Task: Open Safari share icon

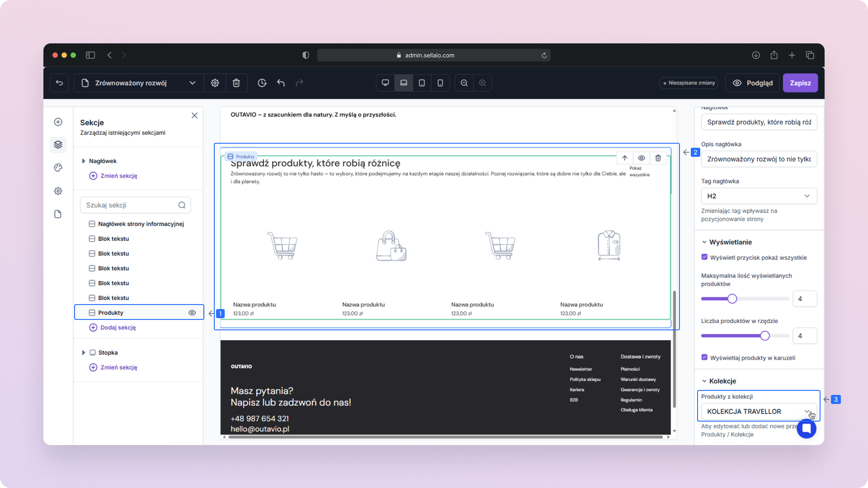Action: [774, 55]
